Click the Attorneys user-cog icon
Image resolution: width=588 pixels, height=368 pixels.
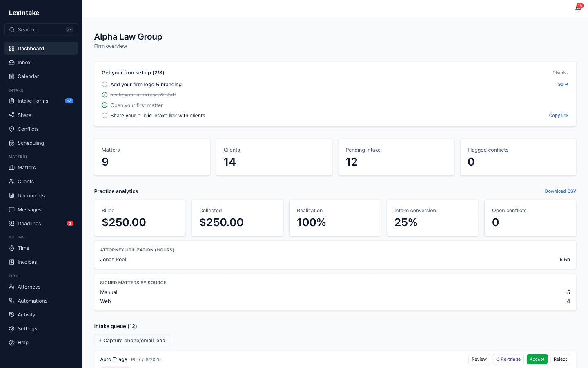[x=12, y=287]
